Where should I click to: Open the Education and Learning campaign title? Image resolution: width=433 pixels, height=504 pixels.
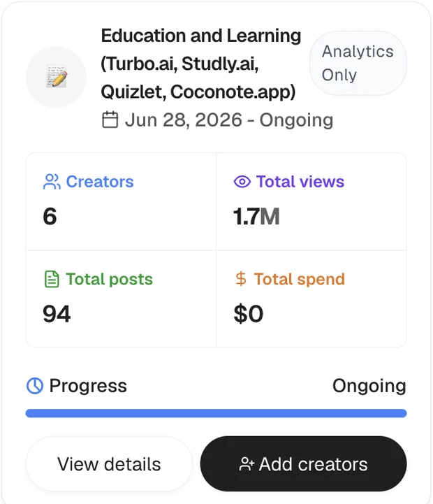(201, 64)
